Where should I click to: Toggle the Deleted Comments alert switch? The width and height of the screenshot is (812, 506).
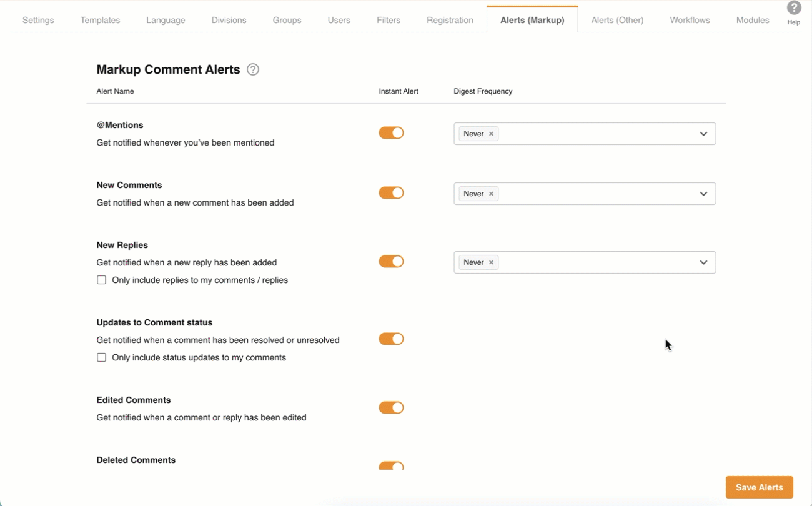[x=391, y=466]
